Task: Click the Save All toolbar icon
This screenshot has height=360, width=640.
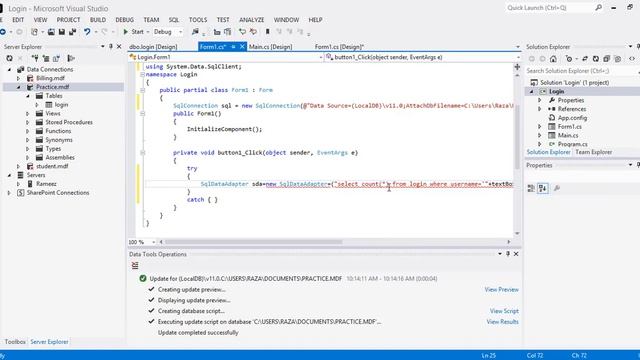Action: pos(72,32)
